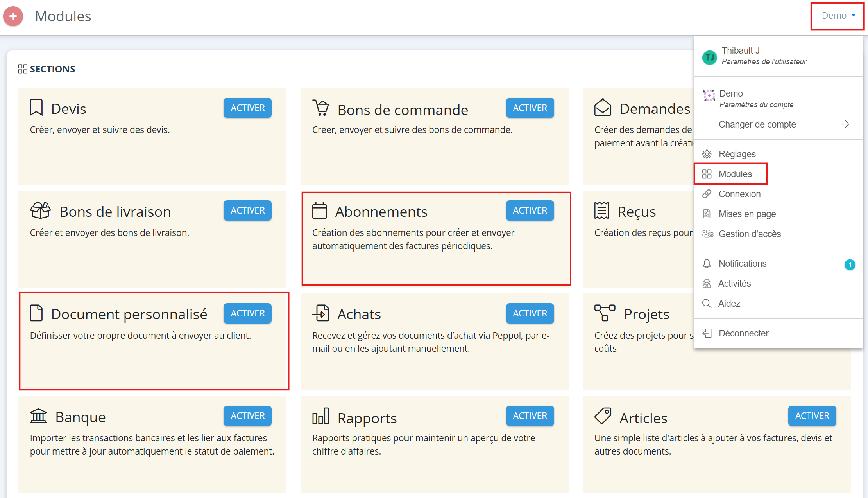Activate the Abonnements module
The width and height of the screenshot is (868, 498).
click(530, 210)
